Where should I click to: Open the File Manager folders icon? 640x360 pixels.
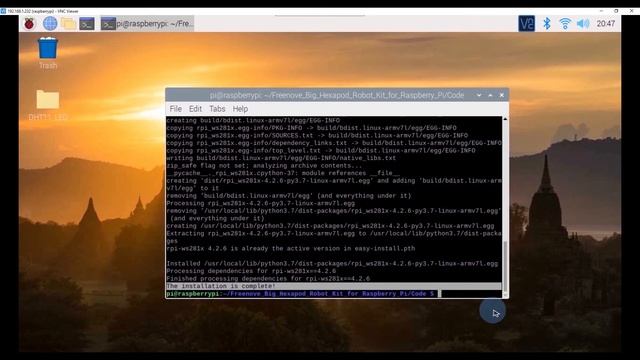point(68,24)
